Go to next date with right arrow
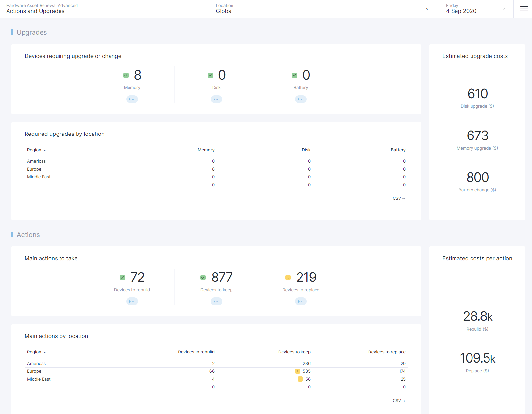532x414 pixels. [504, 9]
